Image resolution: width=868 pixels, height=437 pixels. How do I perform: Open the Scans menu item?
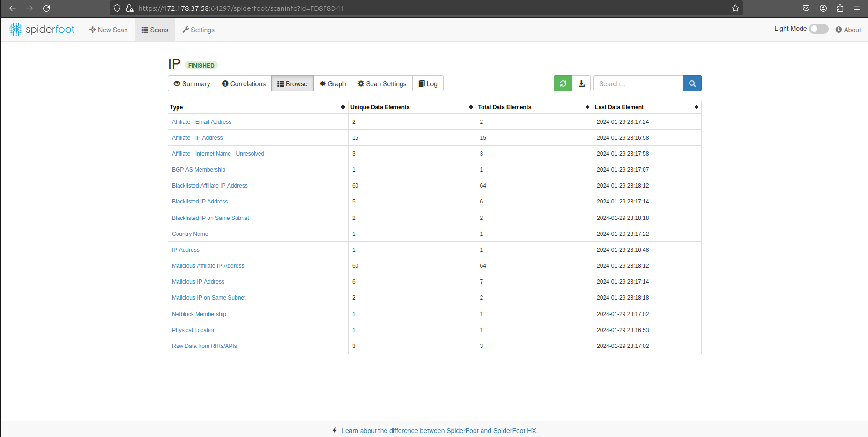155,30
